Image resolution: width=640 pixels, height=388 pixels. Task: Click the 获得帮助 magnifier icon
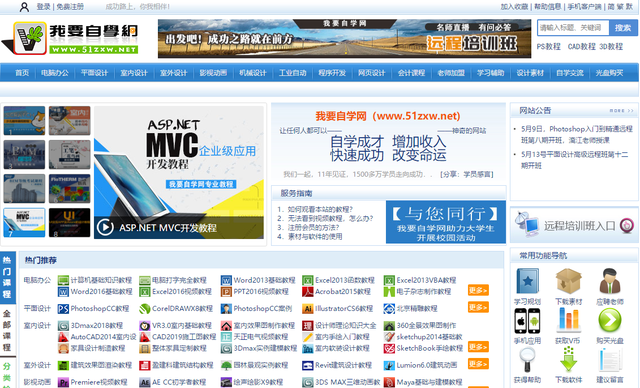[527, 359]
